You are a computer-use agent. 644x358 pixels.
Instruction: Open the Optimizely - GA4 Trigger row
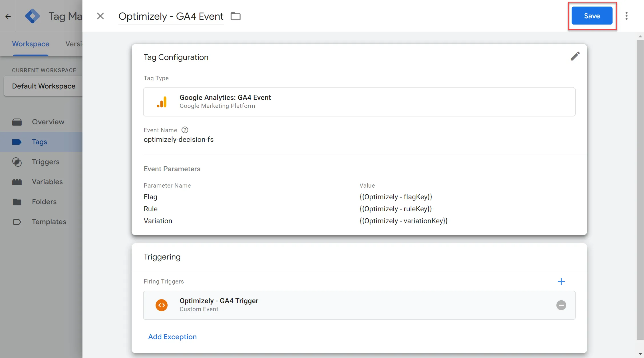tap(359, 305)
